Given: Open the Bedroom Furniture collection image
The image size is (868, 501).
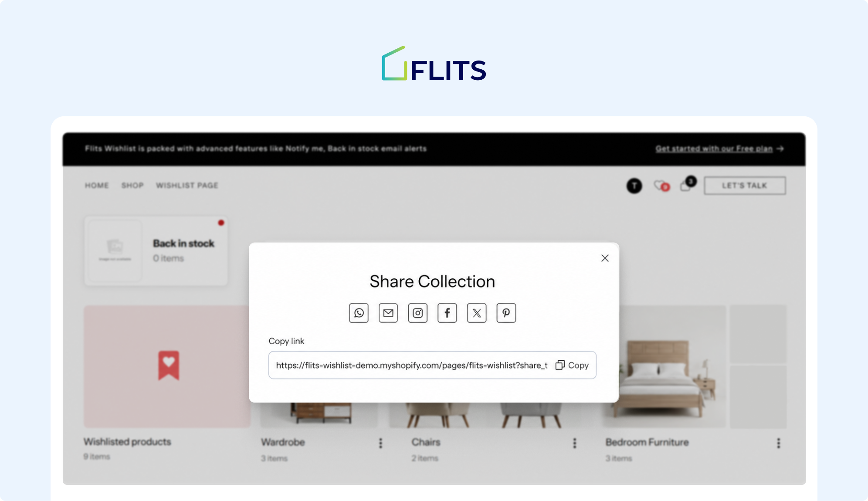Looking at the screenshot, I should (672, 366).
